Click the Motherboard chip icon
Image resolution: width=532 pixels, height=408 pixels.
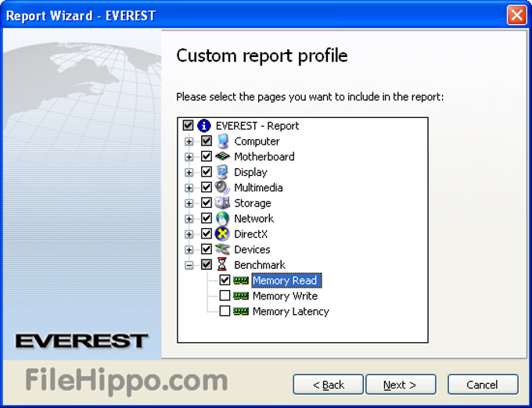[223, 156]
